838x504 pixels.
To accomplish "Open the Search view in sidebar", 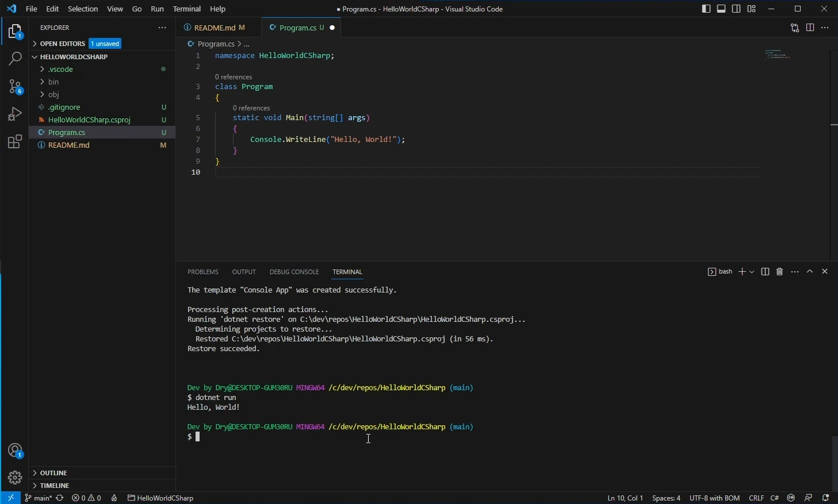I will [x=14, y=59].
